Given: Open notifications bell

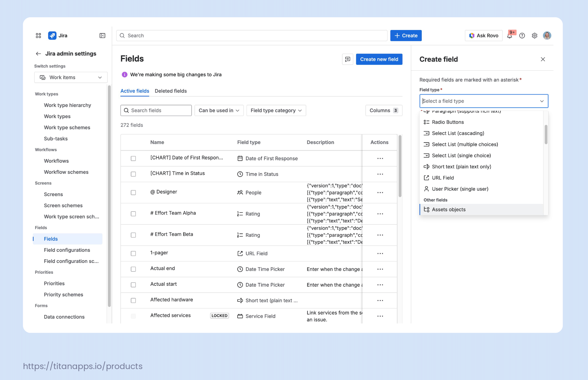Looking at the screenshot, I should coord(510,36).
